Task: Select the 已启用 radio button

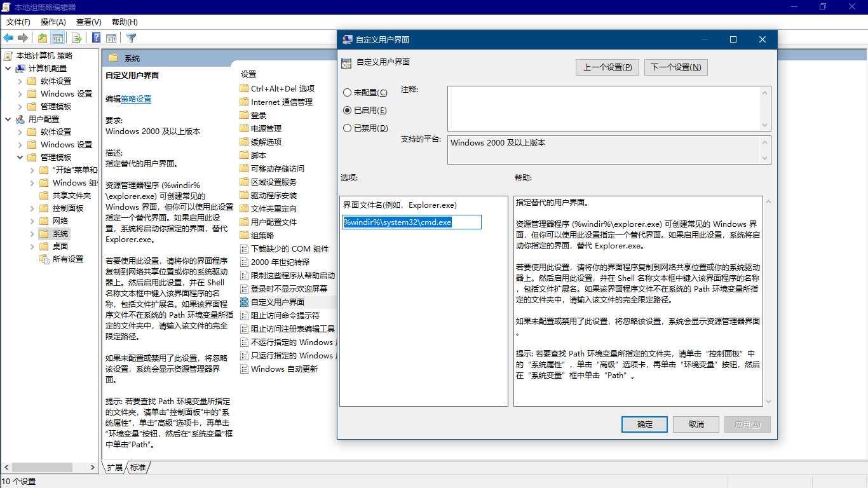Action: click(x=347, y=111)
